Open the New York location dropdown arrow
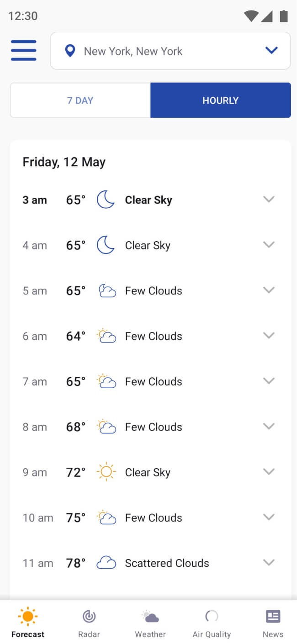This screenshot has height=644, width=297. pyautogui.click(x=271, y=50)
